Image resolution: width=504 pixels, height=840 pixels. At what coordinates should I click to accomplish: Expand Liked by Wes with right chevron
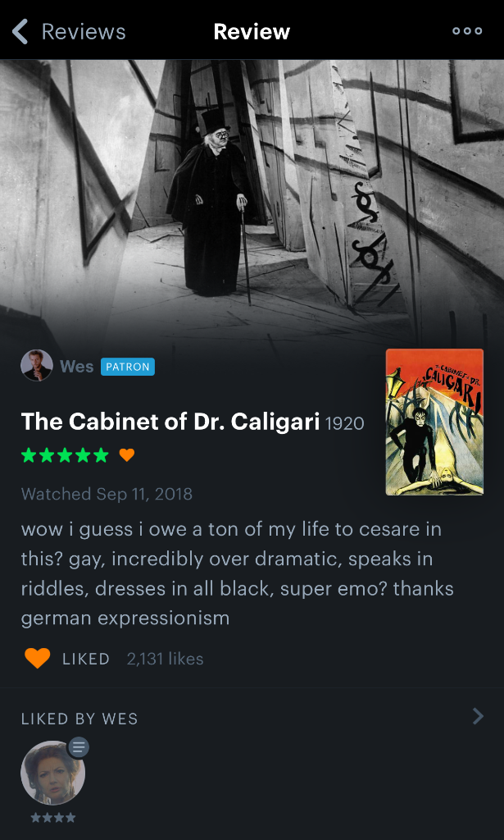(479, 716)
